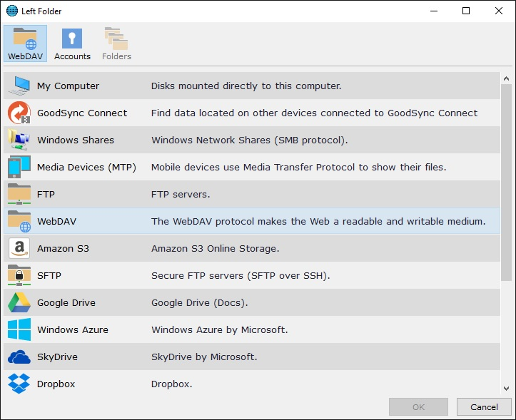
Task: Click the Amazon S3 logo icon
Action: (19, 248)
